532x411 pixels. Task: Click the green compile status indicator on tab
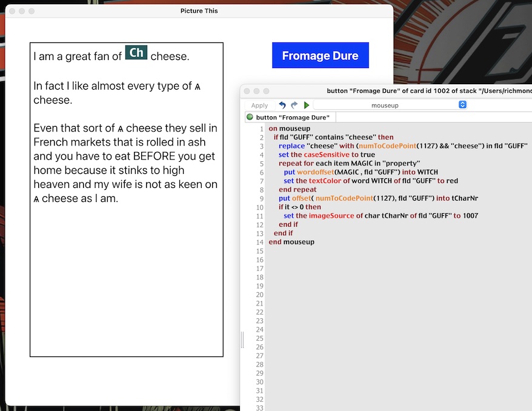(250, 117)
